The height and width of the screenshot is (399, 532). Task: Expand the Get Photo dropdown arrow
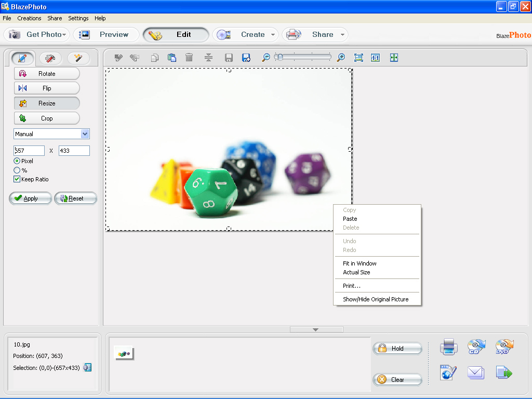tap(64, 35)
